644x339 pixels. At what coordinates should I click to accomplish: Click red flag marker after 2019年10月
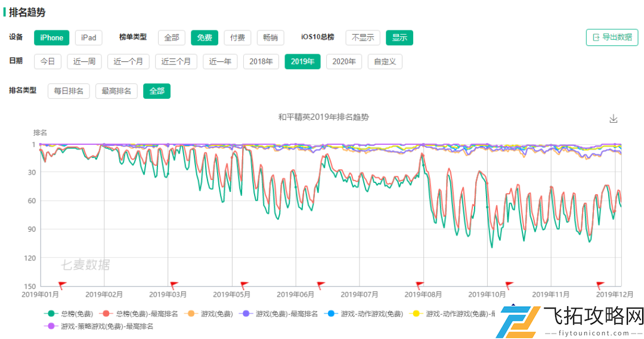[509, 284]
